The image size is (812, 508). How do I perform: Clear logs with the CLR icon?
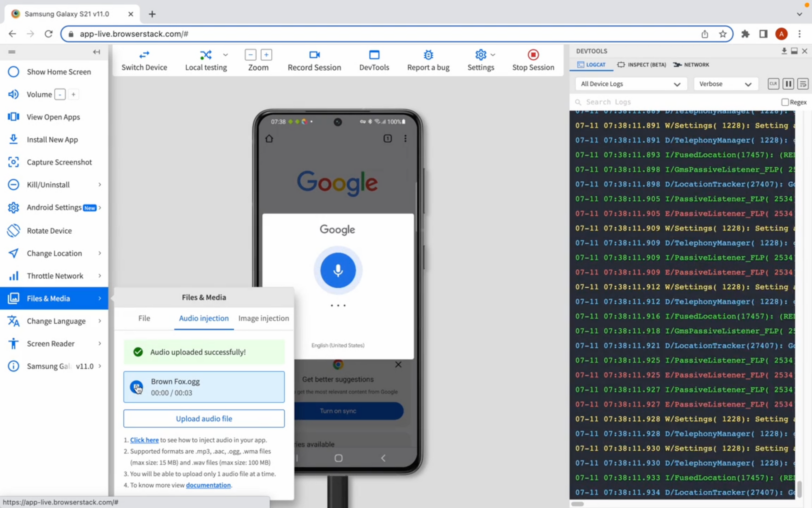pos(773,84)
